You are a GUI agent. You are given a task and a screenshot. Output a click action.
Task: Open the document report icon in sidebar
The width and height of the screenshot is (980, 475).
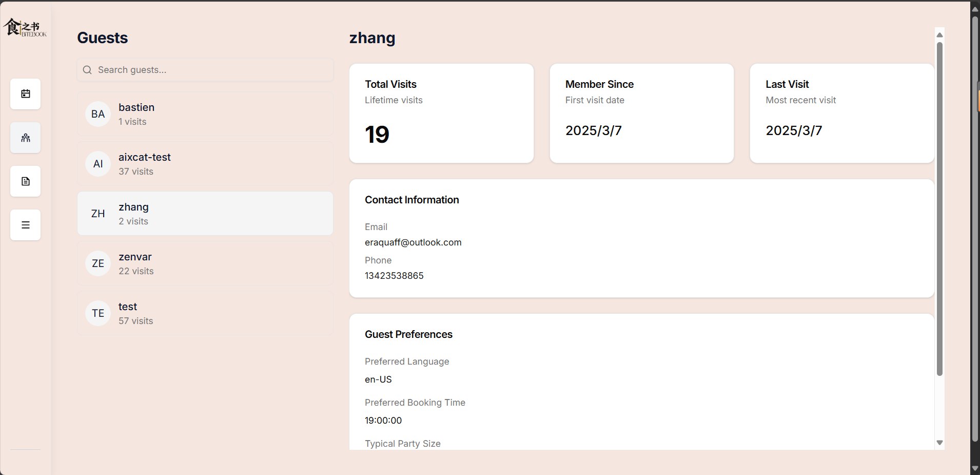pyautogui.click(x=25, y=181)
